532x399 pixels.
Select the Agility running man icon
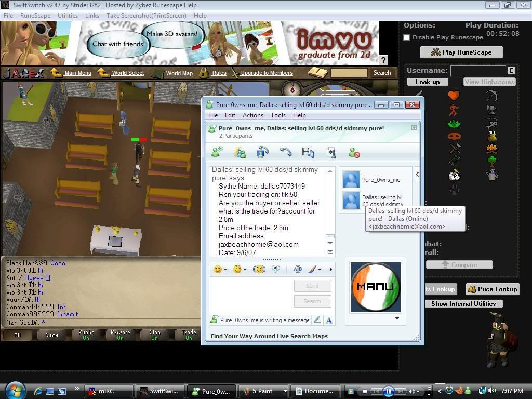[454, 110]
